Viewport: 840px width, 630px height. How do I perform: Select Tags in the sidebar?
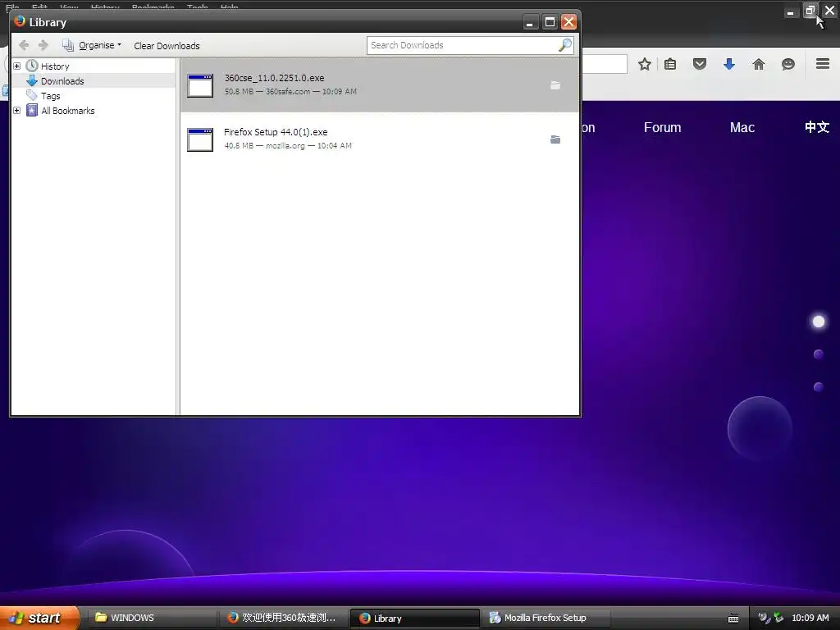[50, 97]
